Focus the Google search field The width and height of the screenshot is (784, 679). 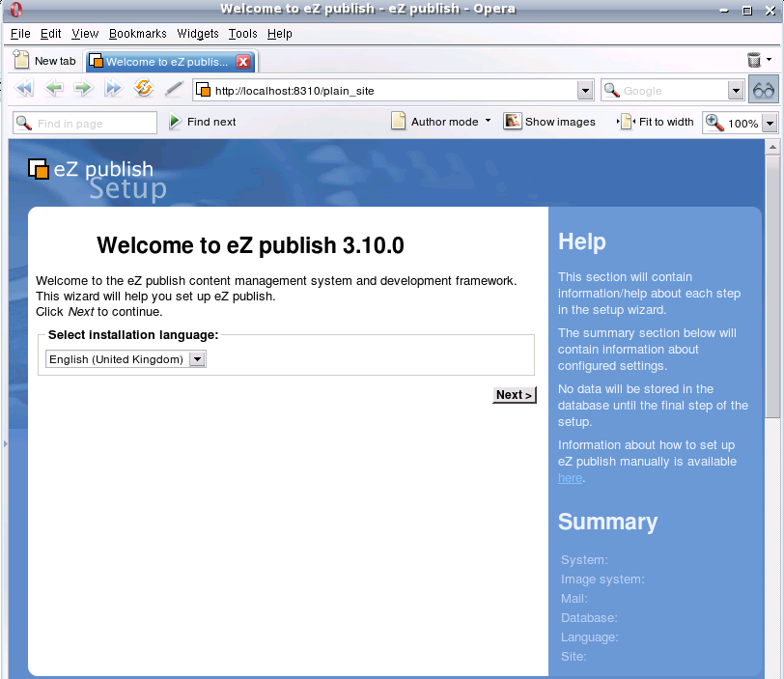(x=674, y=91)
